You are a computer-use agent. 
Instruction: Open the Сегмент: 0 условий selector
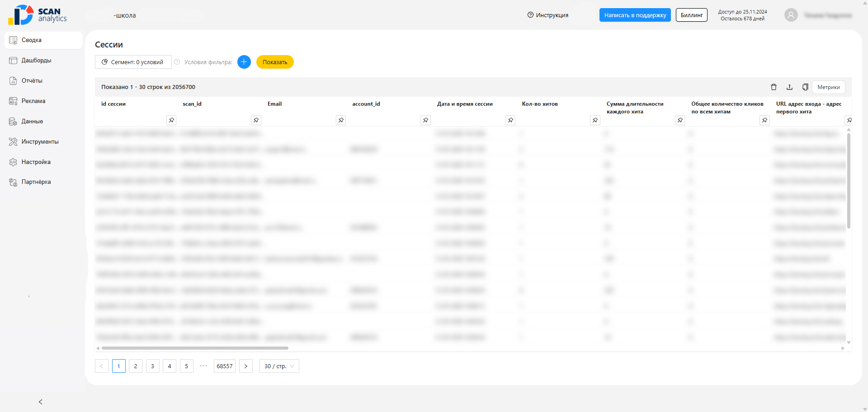(x=133, y=62)
